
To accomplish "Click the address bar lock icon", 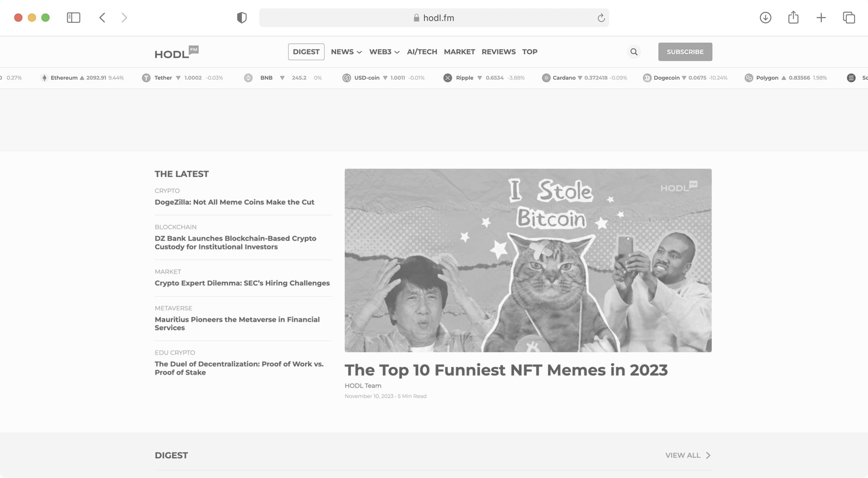I will pyautogui.click(x=416, y=18).
